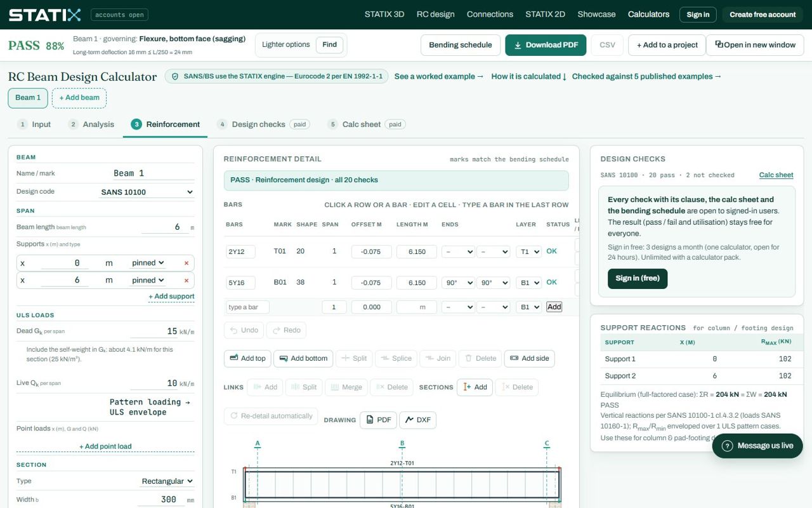
Task: Export the drawing using the Drawing PDF button
Action: point(378,420)
